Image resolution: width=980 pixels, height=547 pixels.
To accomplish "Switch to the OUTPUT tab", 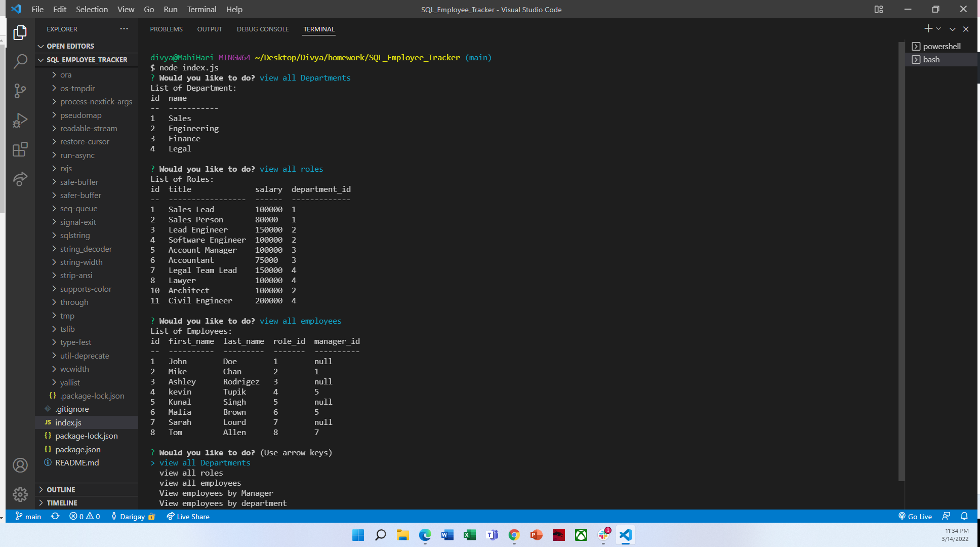I will (210, 29).
